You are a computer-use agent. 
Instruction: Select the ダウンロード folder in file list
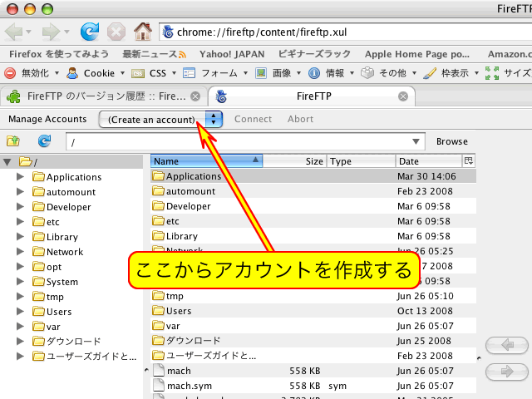click(x=313, y=341)
